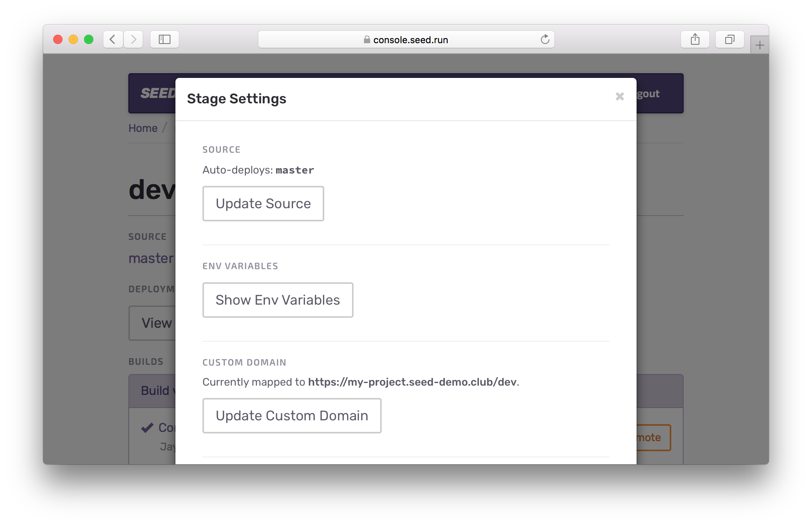Viewport: 812px width, 526px height.
Task: Open a new browser tab
Action: pyautogui.click(x=759, y=44)
